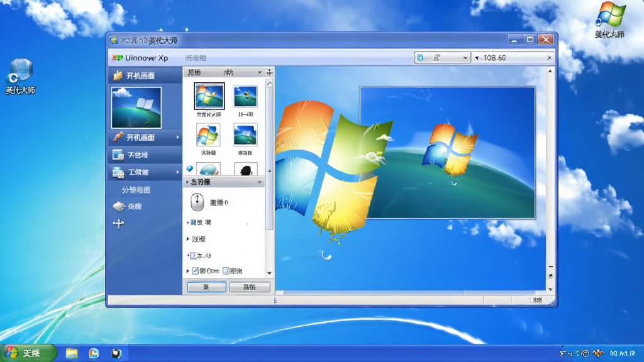Enable the unchecked checkbox next to Otm
The width and height of the screenshot is (644, 362).
coord(226,271)
